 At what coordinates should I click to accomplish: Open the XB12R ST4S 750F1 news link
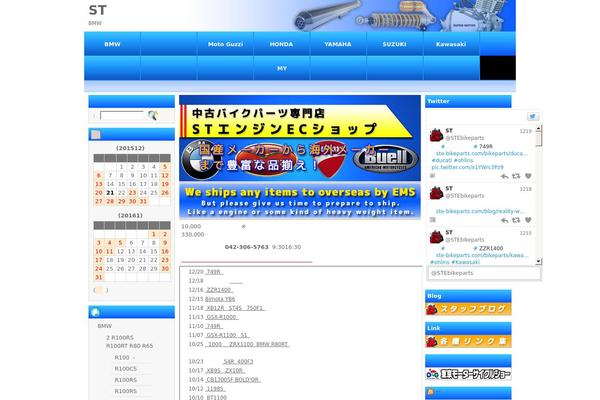235,308
